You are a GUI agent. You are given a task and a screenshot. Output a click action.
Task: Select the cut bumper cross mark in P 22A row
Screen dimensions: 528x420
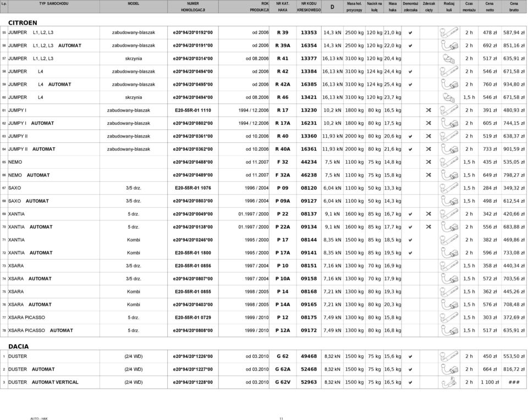428,227
